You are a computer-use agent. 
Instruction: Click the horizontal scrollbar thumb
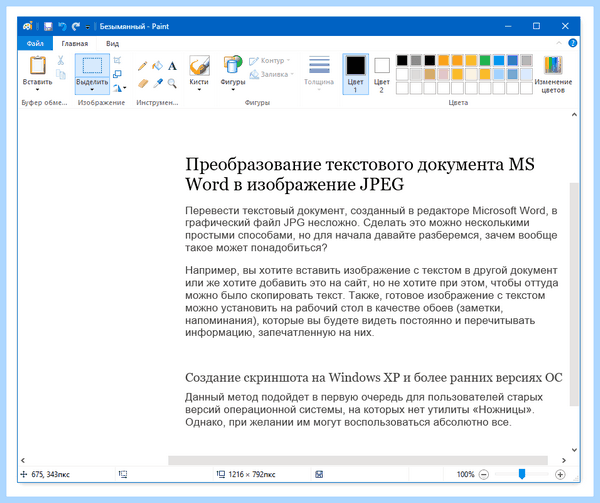(x=358, y=460)
